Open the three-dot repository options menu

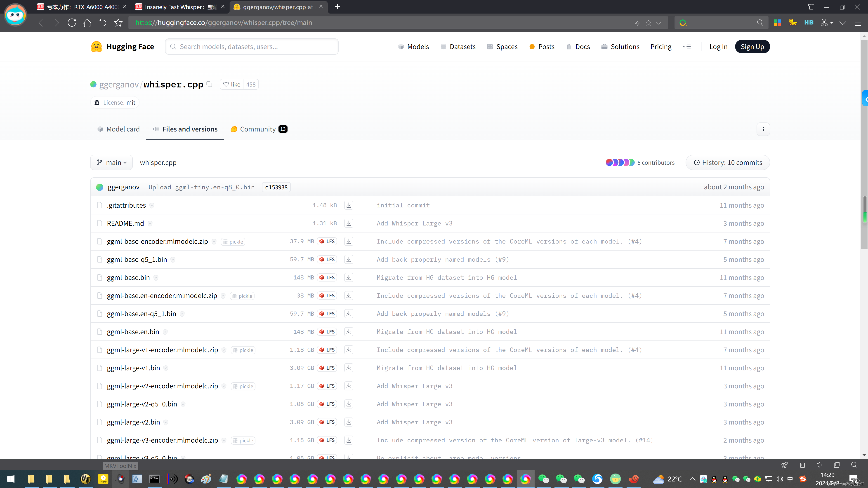[763, 129]
